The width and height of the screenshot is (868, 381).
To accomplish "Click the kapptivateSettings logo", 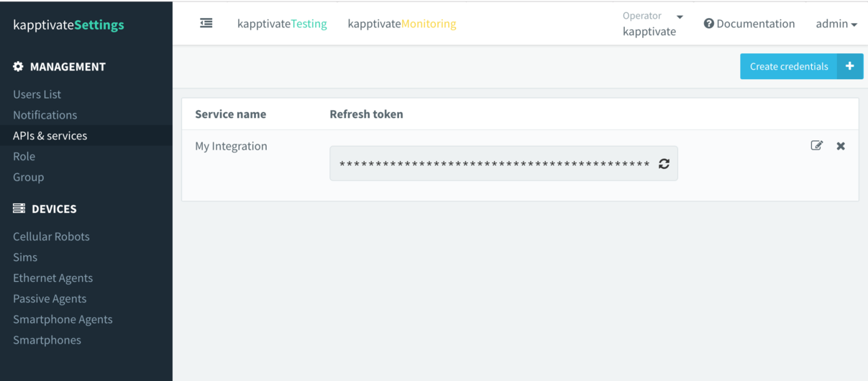I will pyautogui.click(x=68, y=25).
